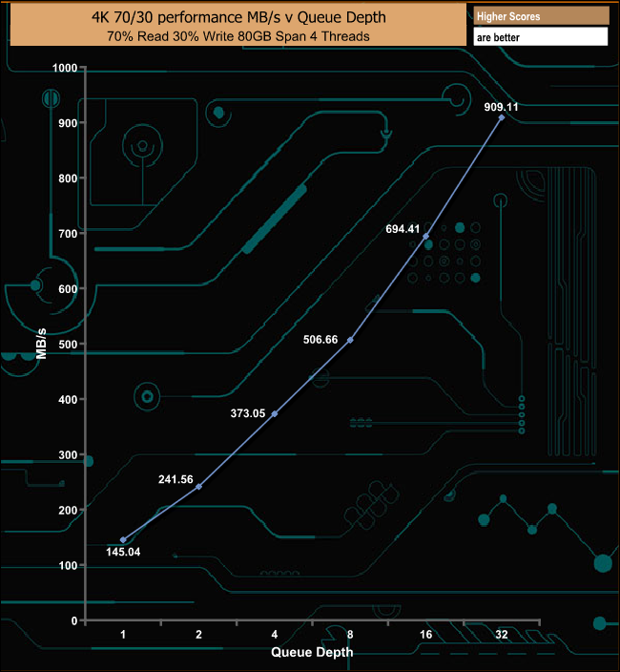Click queue depth 32 on x-axis
The width and height of the screenshot is (620, 672).
click(502, 634)
